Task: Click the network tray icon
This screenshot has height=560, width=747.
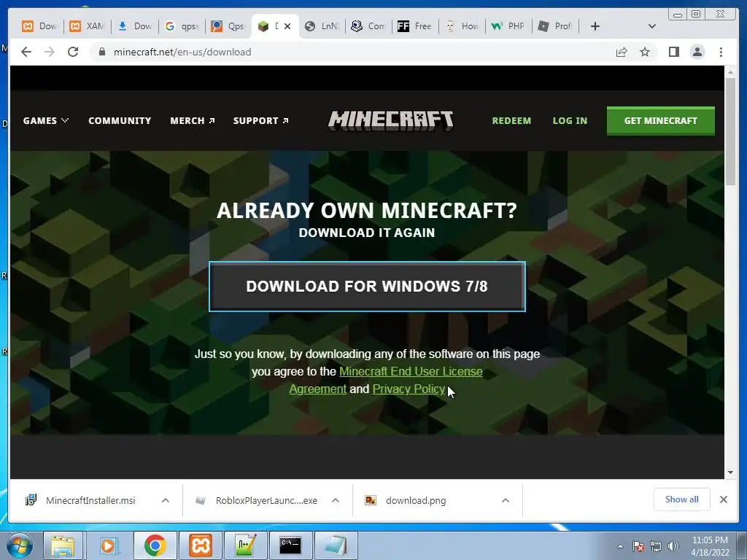Action: click(x=656, y=546)
